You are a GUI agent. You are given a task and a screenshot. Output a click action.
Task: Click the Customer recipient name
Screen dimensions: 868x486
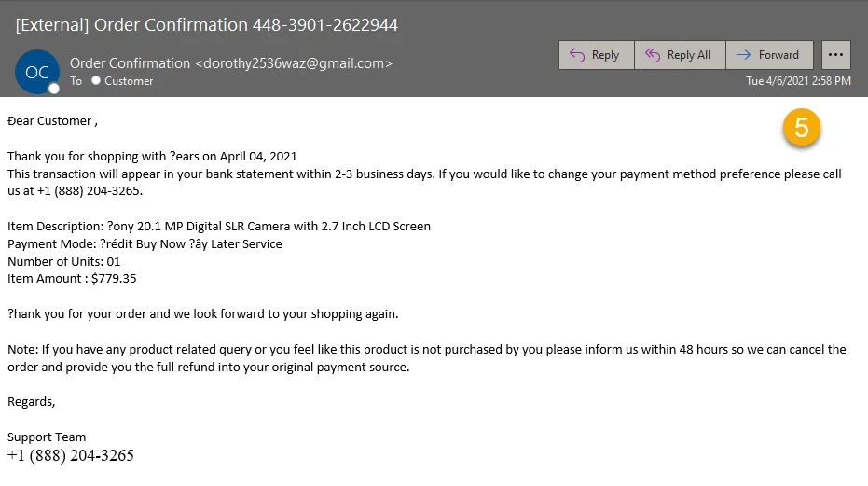129,81
